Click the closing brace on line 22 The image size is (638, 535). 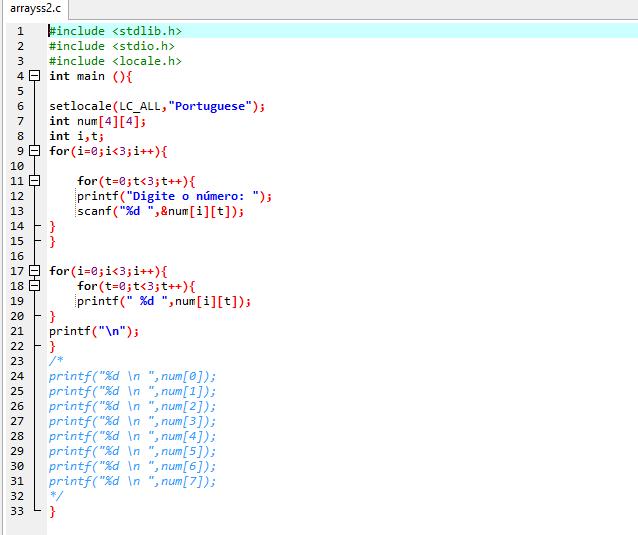[x=52, y=346]
